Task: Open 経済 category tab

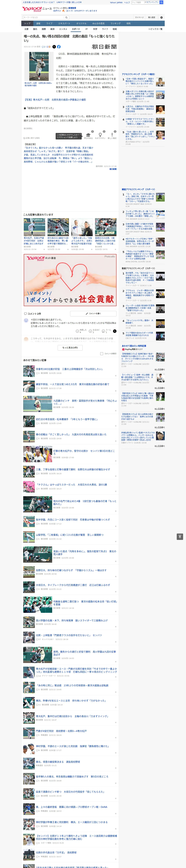Action: pyautogui.click(x=52, y=29)
